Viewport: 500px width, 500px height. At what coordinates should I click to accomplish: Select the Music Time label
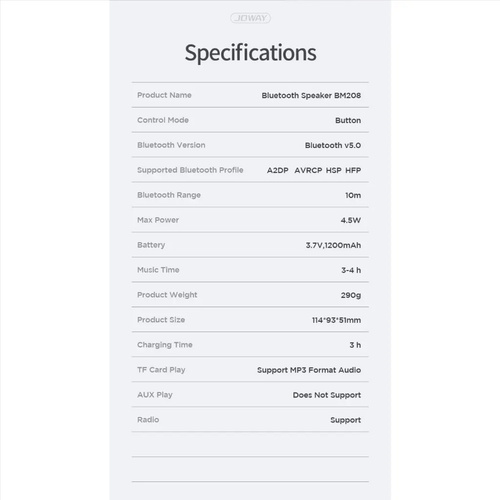coord(158,270)
